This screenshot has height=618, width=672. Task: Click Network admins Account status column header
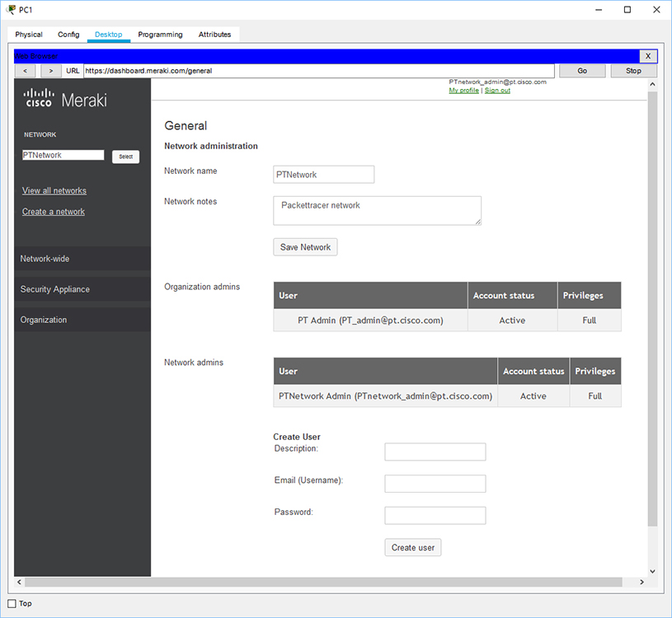point(533,372)
